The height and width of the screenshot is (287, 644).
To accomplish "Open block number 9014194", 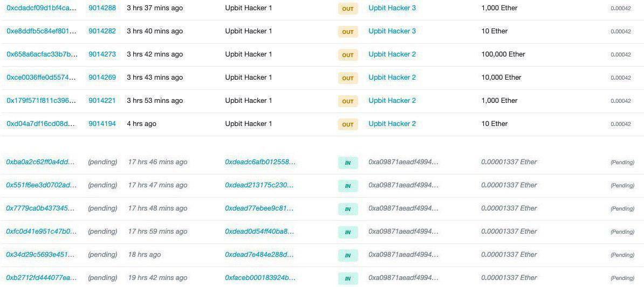I will (102, 123).
